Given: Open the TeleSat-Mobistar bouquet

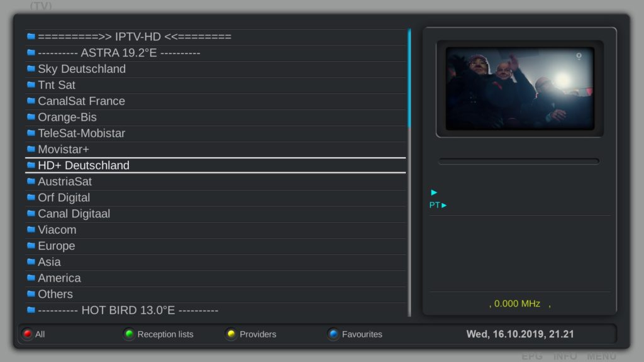Looking at the screenshot, I should click(x=216, y=133).
